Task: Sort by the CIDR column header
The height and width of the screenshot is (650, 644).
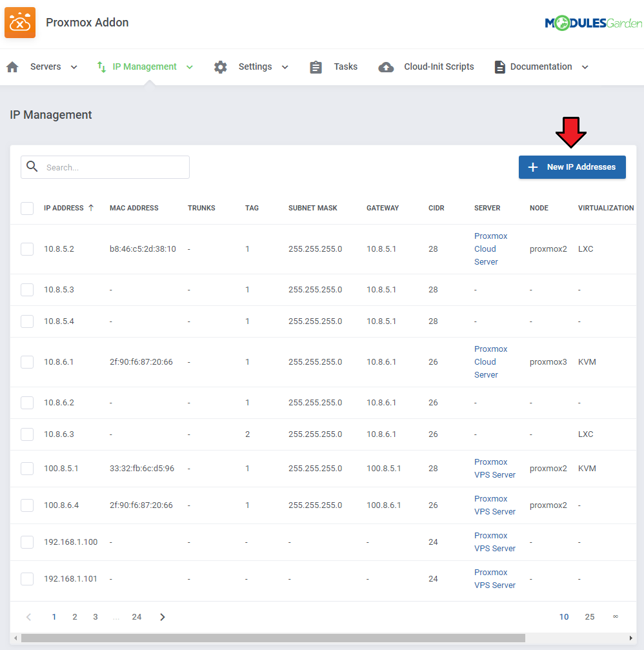Action: (436, 208)
